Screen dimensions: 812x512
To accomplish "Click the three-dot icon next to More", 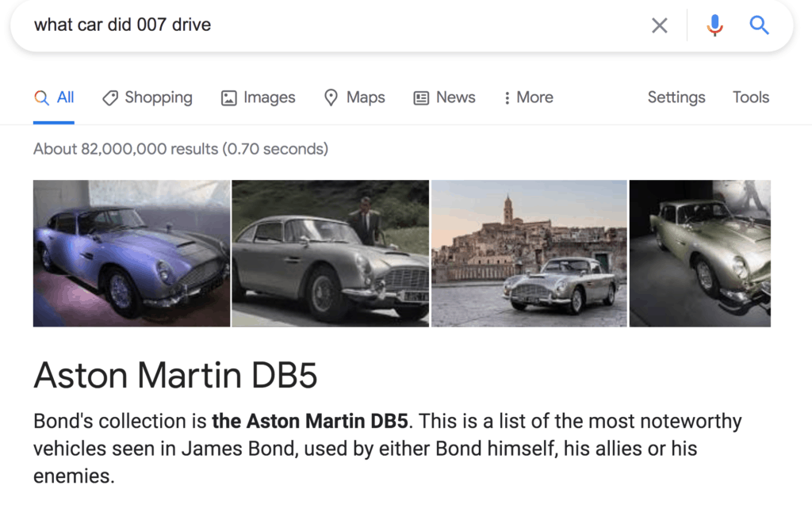I will click(x=507, y=97).
